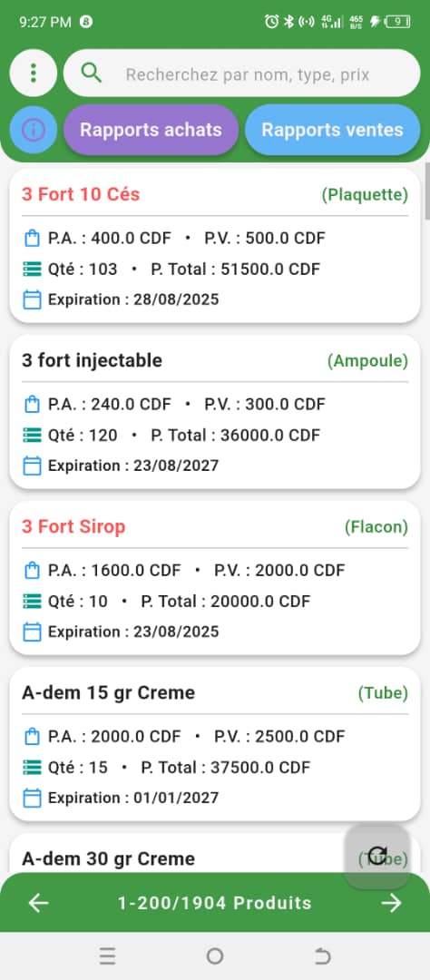
Task: Open Rapports achats
Action: click(151, 130)
